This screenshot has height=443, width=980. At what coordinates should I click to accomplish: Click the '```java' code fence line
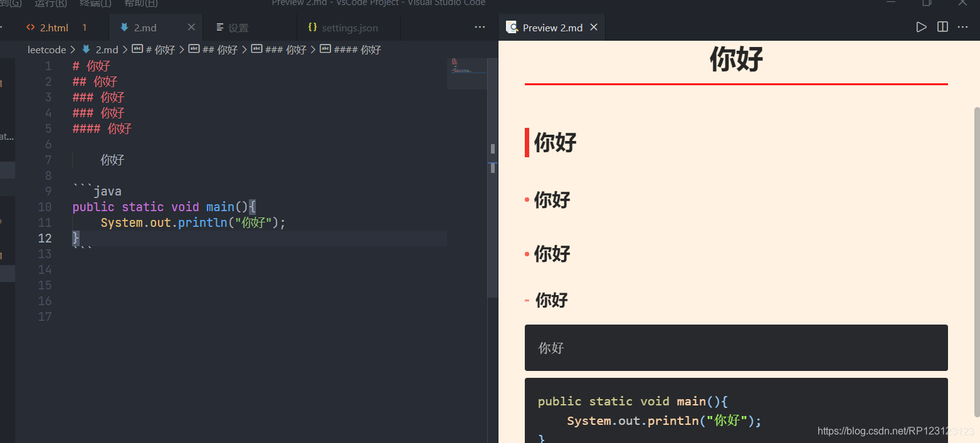97,191
